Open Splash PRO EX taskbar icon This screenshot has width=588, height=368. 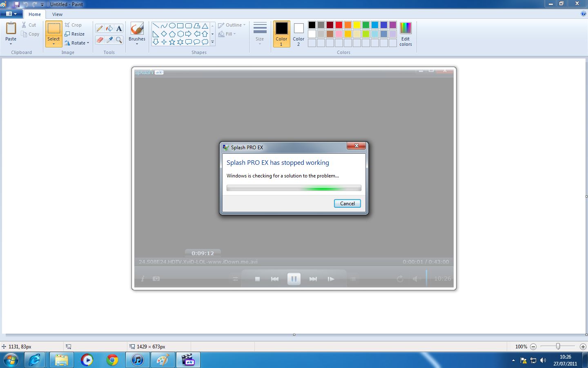188,360
